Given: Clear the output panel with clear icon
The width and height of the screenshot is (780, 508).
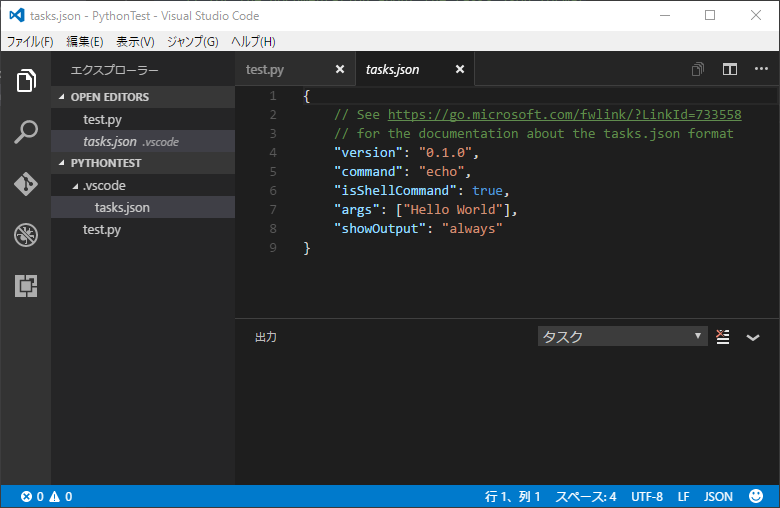Looking at the screenshot, I should (x=722, y=337).
